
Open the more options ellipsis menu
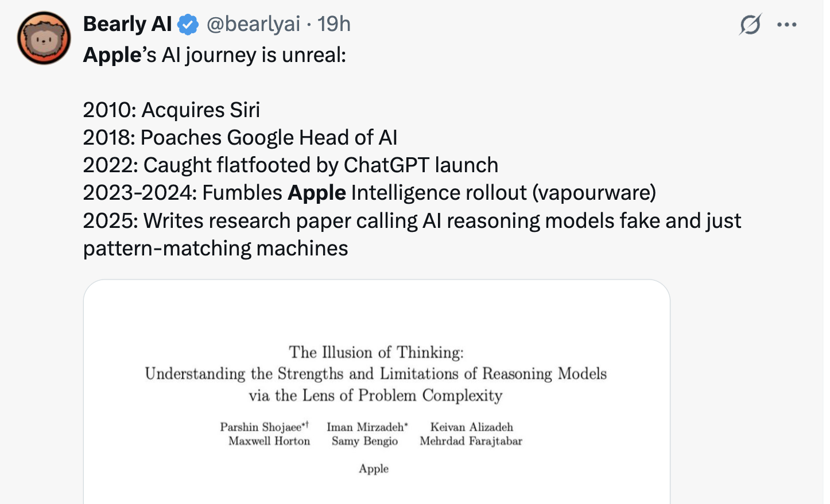787,24
